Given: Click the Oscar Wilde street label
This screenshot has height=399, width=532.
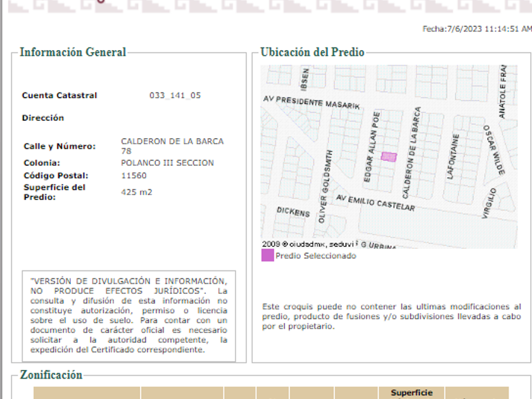Looking at the screenshot, I should (x=494, y=149).
